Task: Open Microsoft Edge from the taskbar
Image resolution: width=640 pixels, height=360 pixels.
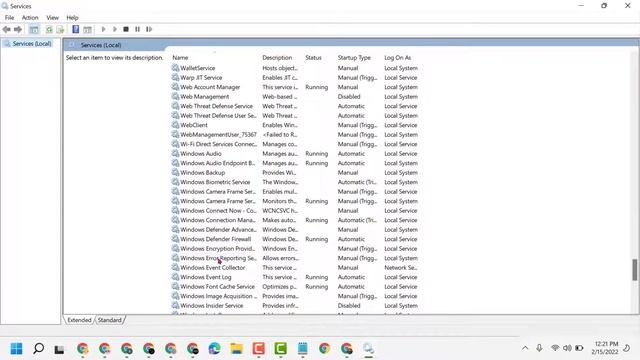Action: (214, 349)
